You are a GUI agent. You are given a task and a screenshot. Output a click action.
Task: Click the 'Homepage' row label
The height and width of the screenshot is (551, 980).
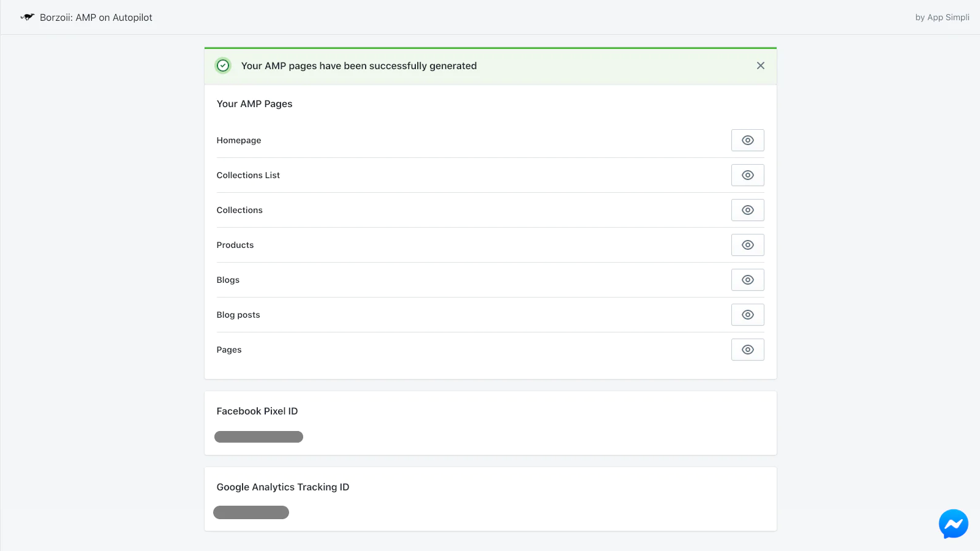[x=239, y=140]
